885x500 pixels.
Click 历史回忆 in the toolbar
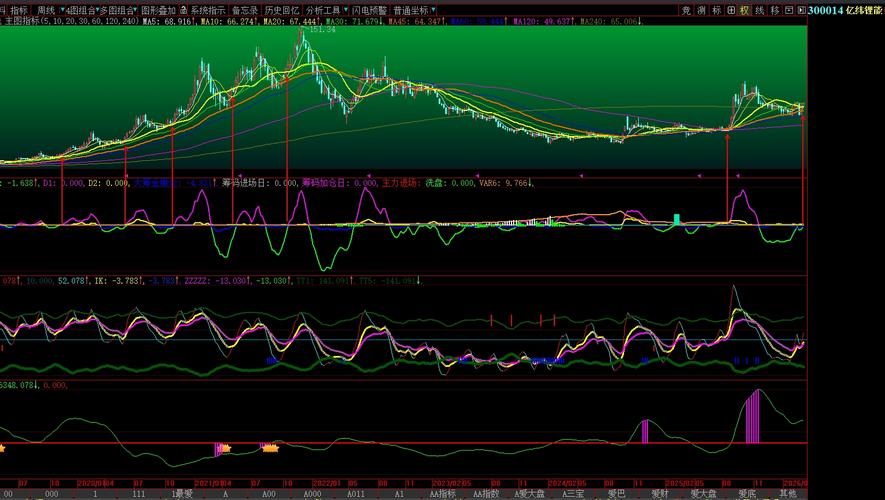(282, 10)
